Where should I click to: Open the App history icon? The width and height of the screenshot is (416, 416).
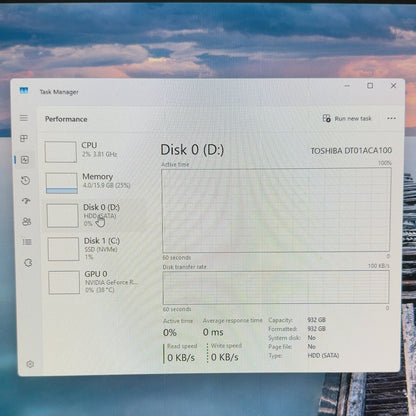coord(26,181)
